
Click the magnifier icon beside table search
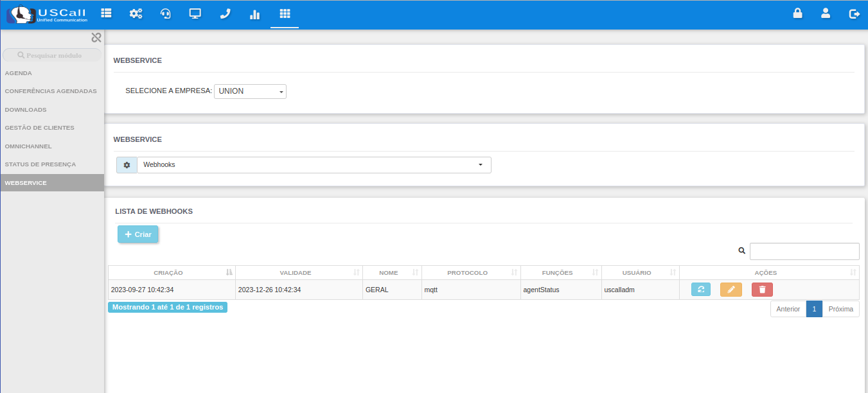point(742,251)
